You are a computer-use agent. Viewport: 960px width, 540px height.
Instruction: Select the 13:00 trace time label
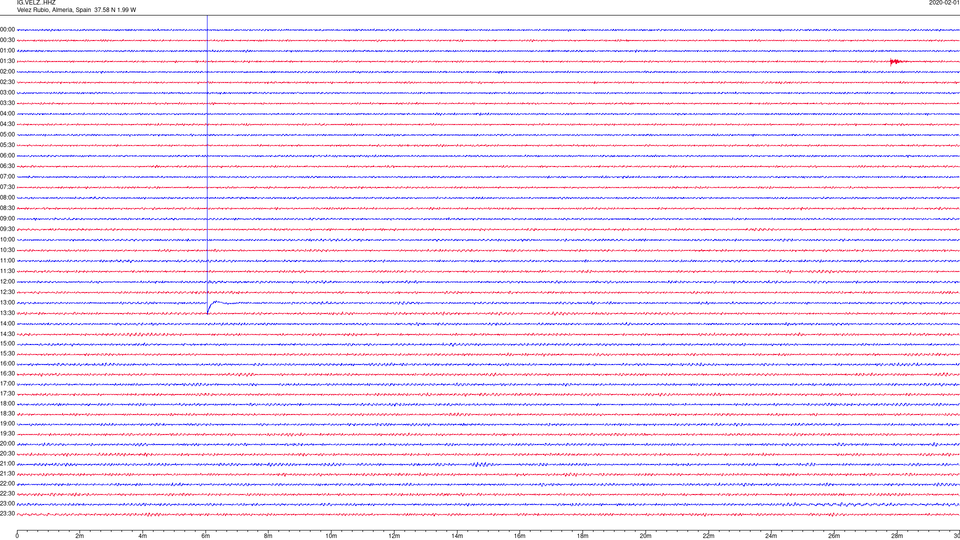[x=7, y=302]
